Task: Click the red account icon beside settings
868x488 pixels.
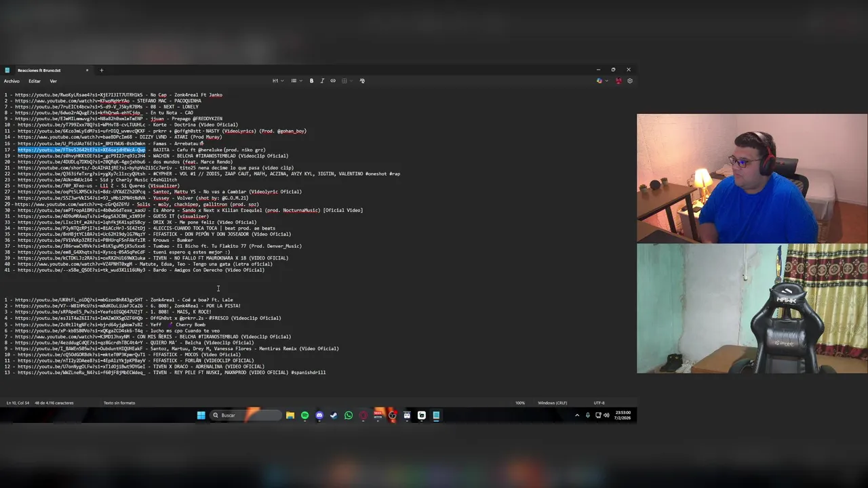Action: 618,81
